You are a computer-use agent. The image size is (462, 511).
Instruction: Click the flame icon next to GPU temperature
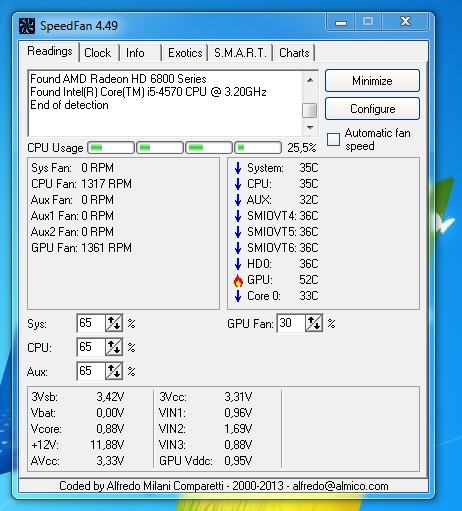click(x=238, y=281)
